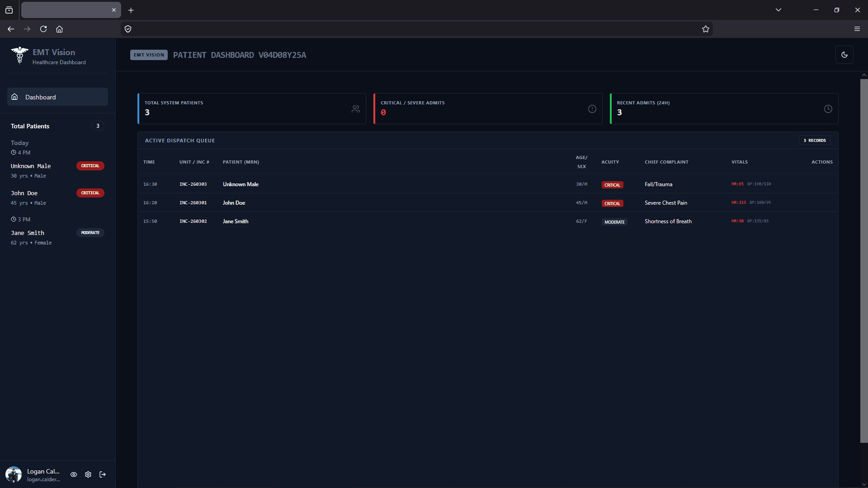868x488 pixels.
Task: Open a new browser tab
Action: 131,10
